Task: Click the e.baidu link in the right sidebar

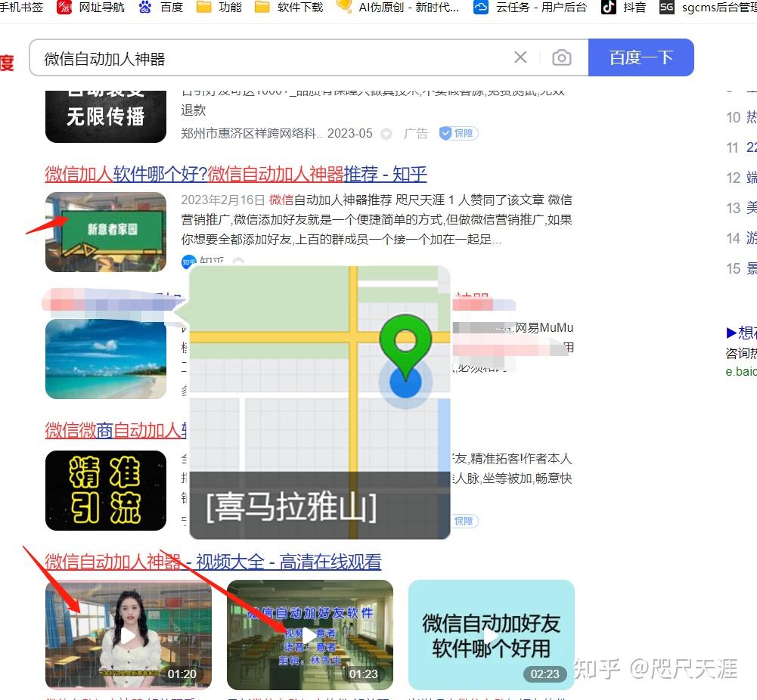Action: (741, 371)
